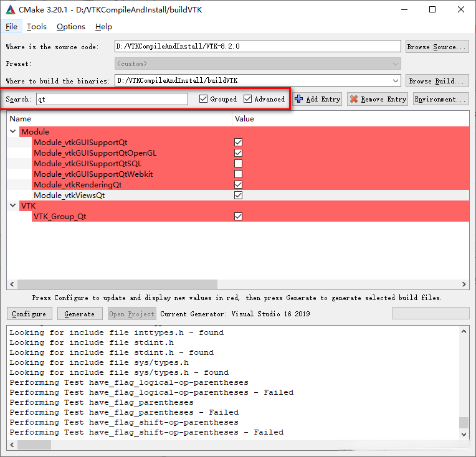Click the CMake logo icon in title bar
The height and width of the screenshot is (457, 476).
[11, 10]
